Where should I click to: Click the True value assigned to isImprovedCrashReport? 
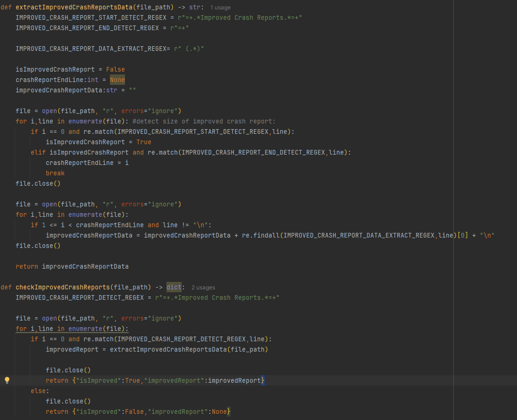pos(144,142)
